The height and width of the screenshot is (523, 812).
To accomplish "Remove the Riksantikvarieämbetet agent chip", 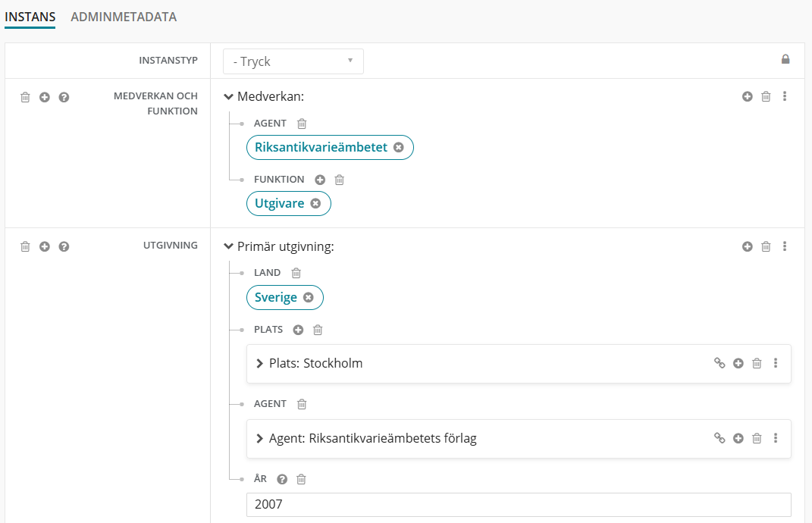I will point(399,147).
